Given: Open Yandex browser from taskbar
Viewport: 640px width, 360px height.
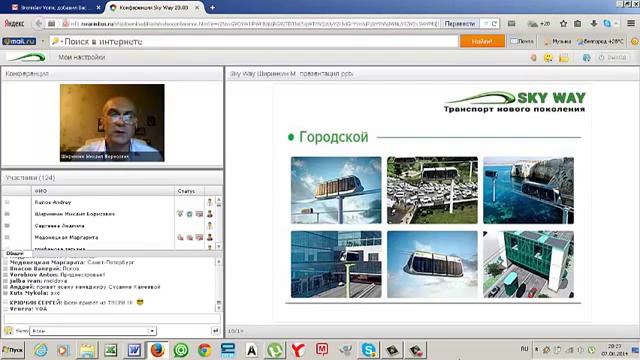Looking at the screenshot, I should (298, 350).
